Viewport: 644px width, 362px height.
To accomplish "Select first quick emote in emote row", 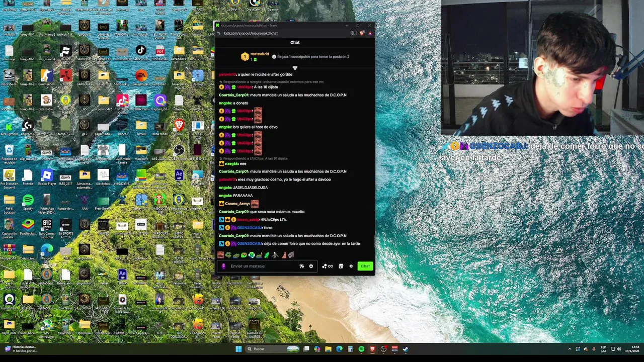I will click(x=220, y=255).
